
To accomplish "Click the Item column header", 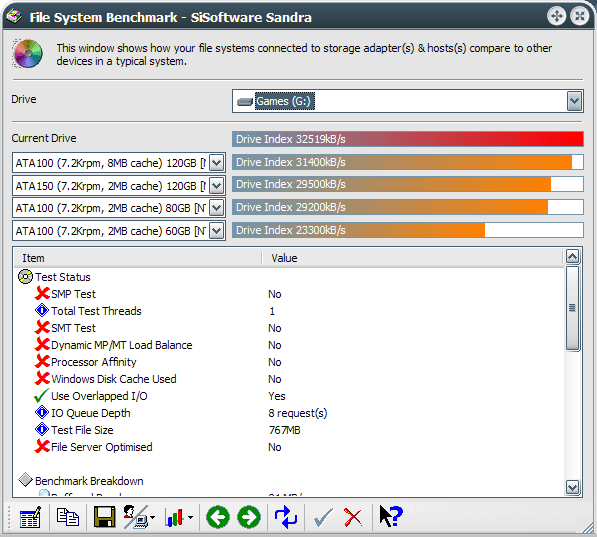I will pos(138,258).
